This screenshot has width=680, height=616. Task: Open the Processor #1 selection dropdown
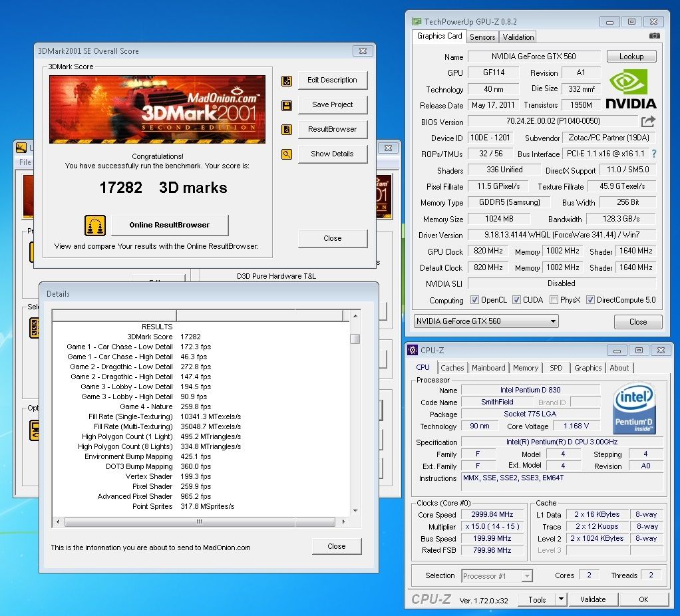pos(496,576)
